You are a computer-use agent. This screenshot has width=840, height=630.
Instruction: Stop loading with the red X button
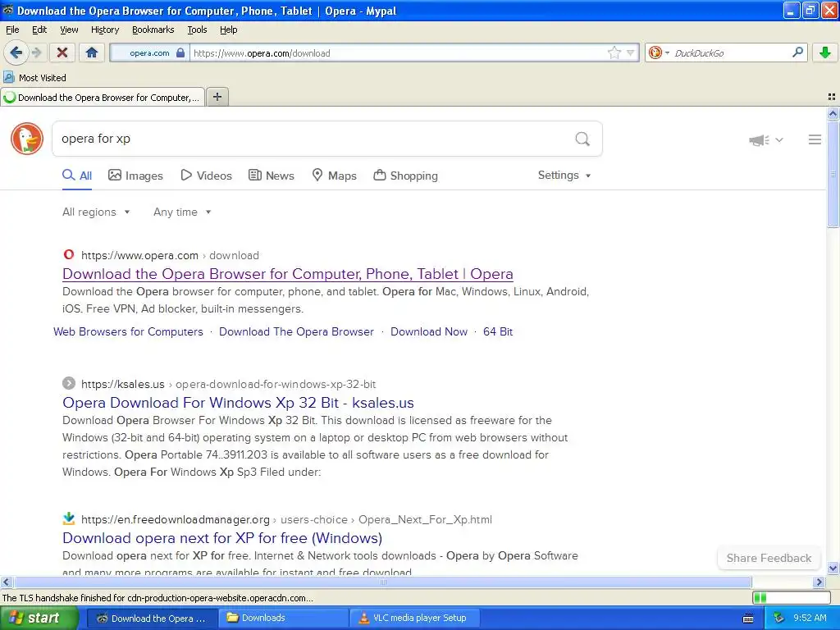click(x=62, y=52)
